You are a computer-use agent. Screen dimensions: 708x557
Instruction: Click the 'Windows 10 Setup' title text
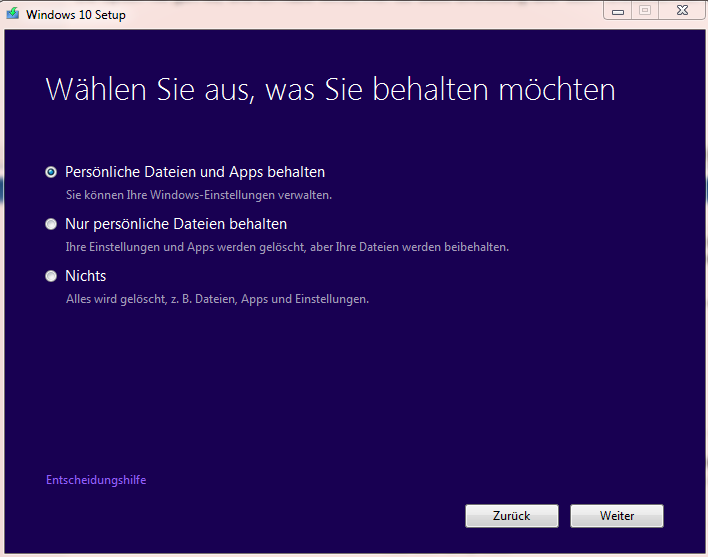point(76,15)
